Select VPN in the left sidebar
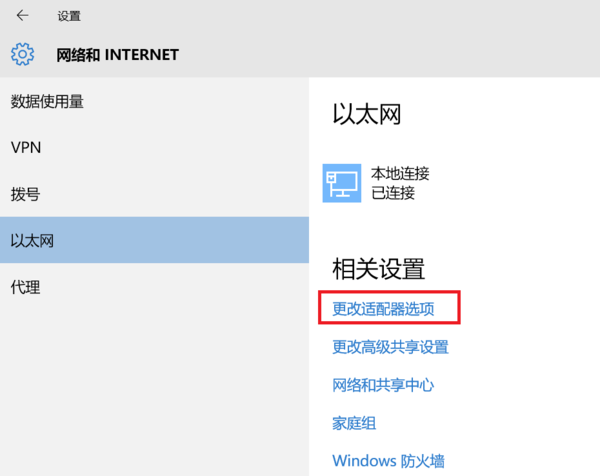The height and width of the screenshot is (476, 600). click(26, 147)
